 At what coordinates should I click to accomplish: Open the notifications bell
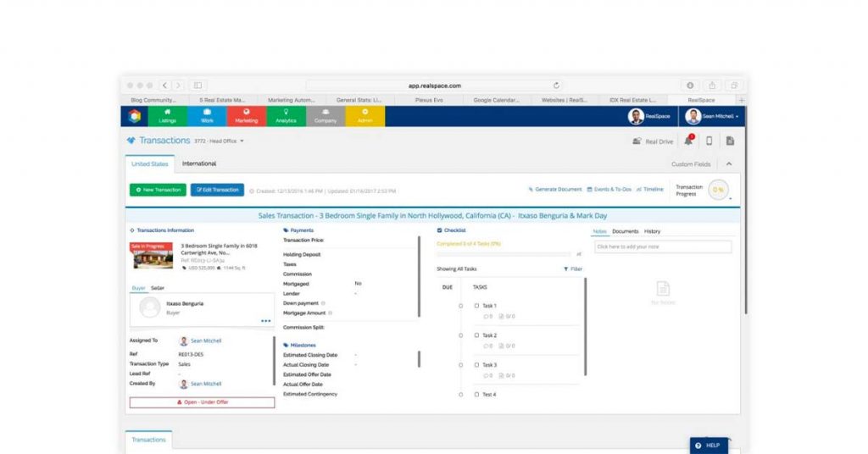click(x=689, y=141)
